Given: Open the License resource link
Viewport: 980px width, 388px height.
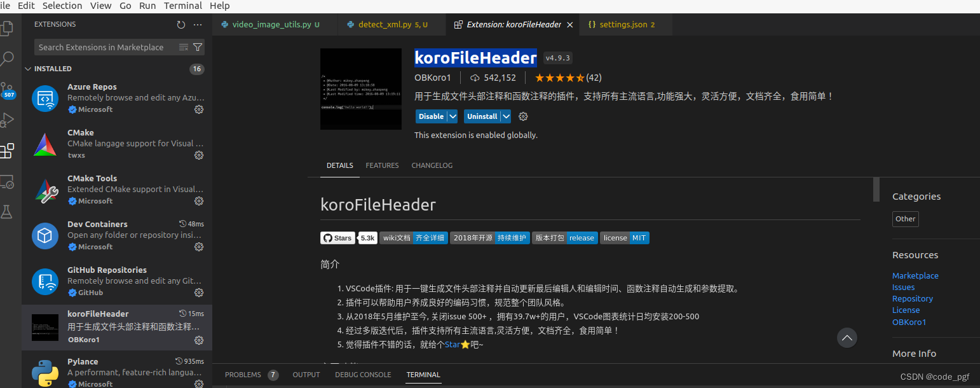Looking at the screenshot, I should click(906, 310).
